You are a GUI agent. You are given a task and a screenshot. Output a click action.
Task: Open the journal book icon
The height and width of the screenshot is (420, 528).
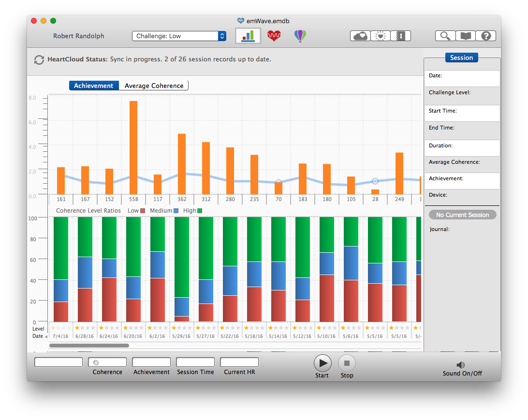tap(465, 36)
